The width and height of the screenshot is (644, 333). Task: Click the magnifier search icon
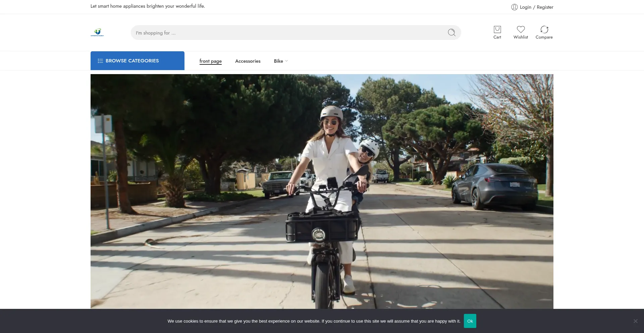click(x=451, y=33)
